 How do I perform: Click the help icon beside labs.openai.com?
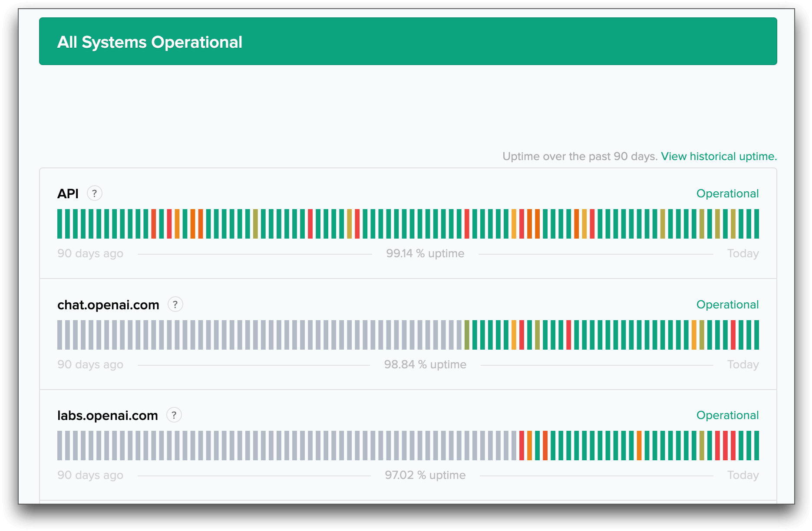coord(174,415)
